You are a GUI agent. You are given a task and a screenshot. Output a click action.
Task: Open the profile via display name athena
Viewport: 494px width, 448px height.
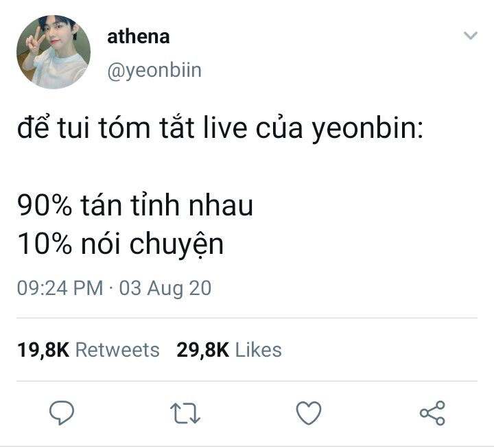pyautogui.click(x=139, y=36)
